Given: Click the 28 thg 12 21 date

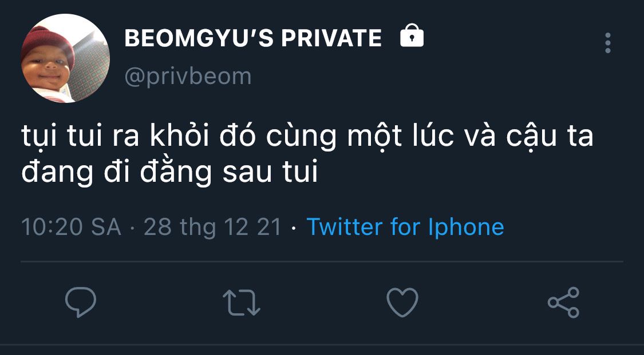Looking at the screenshot, I should tap(212, 227).
